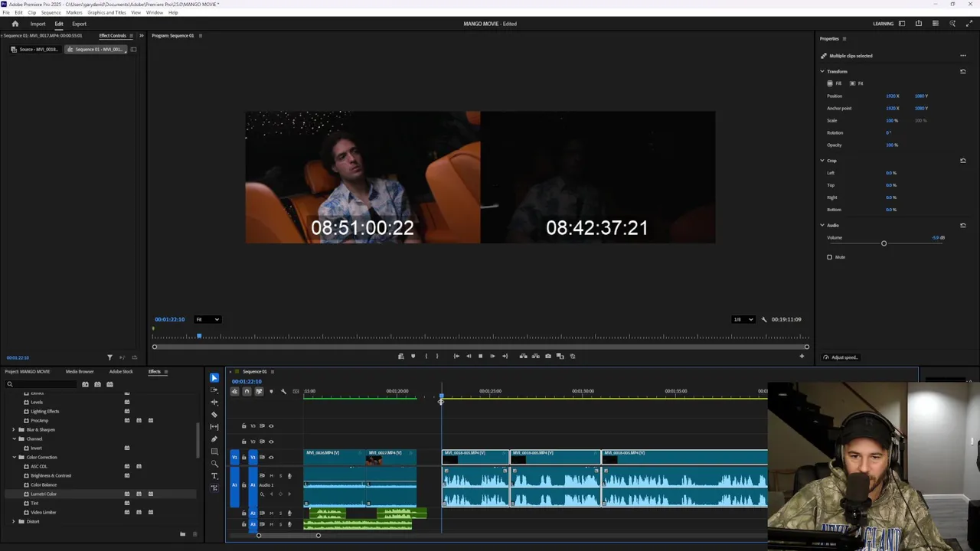Viewport: 980px width, 551px height.
Task: Select the Rectangle tool
Action: point(214,452)
